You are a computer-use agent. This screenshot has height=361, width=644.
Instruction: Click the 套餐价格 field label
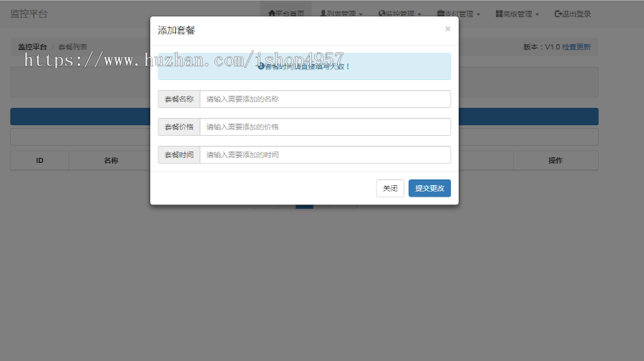pyautogui.click(x=179, y=127)
